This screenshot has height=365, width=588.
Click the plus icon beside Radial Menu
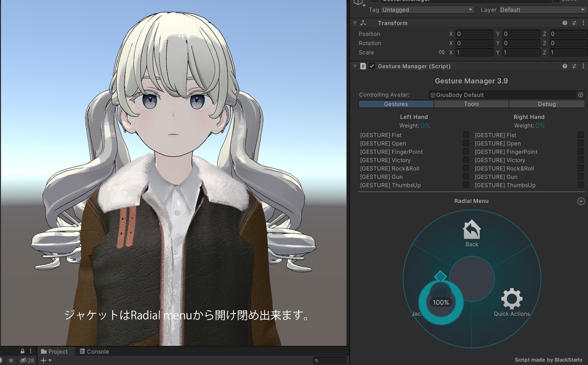tap(581, 201)
